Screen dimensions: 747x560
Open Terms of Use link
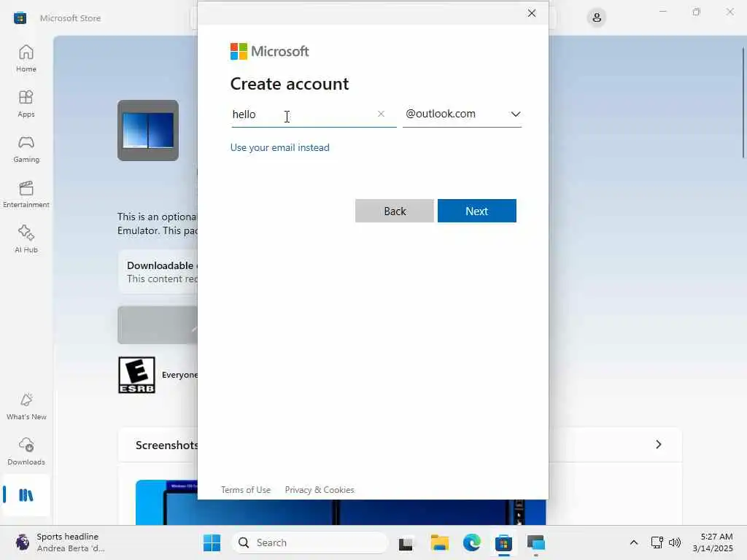coord(246,490)
